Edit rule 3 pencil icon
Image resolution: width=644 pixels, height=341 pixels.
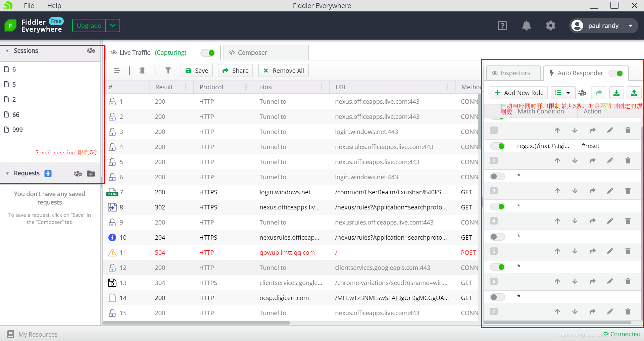(610, 191)
